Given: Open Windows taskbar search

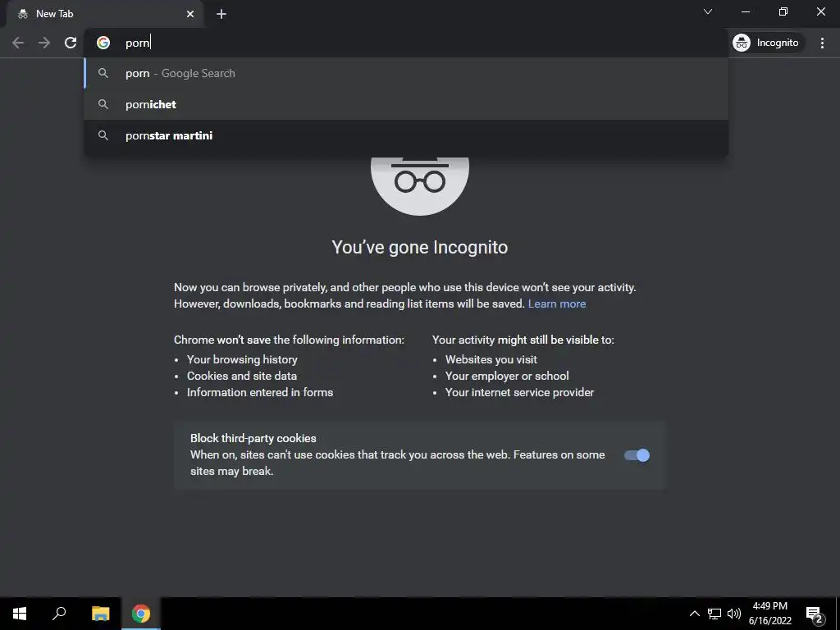Looking at the screenshot, I should [x=59, y=614].
